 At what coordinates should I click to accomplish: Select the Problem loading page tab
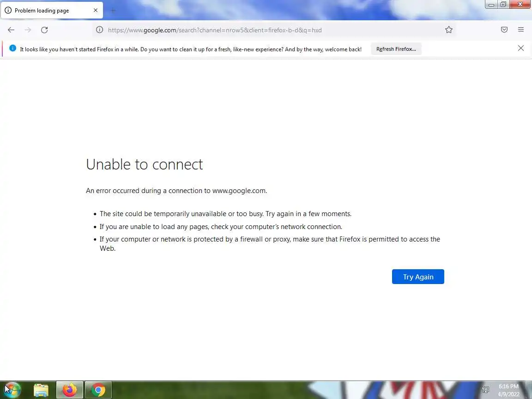tap(52, 11)
